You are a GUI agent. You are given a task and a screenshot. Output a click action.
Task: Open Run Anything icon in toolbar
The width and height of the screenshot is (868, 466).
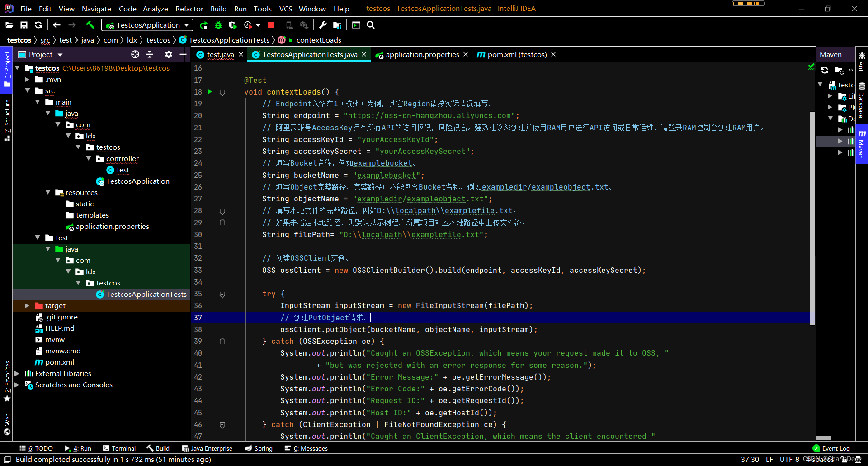coord(356,25)
